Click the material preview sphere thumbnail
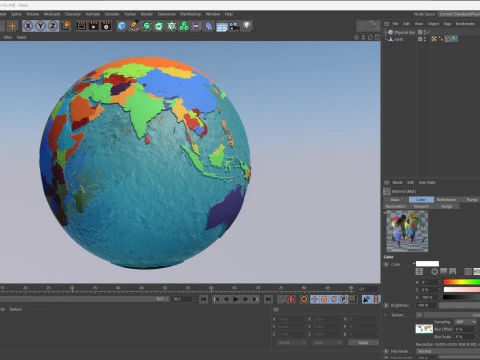This screenshot has height=360, width=480. (x=407, y=231)
